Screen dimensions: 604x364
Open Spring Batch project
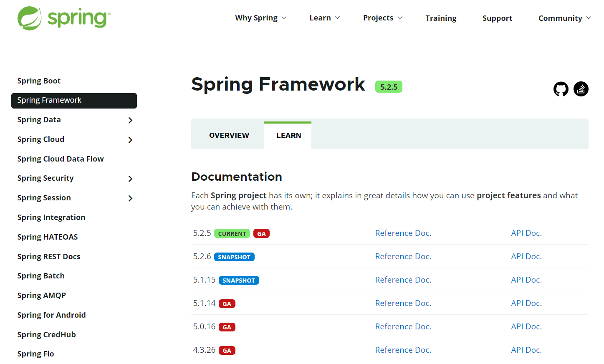tap(41, 276)
